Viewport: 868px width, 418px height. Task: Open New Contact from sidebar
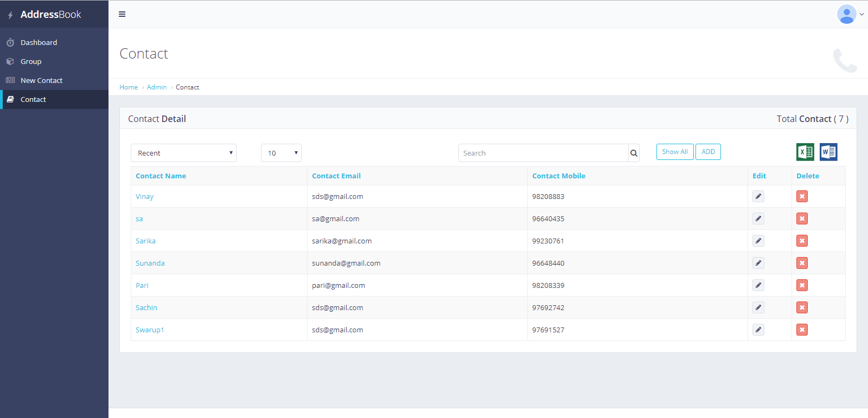41,80
